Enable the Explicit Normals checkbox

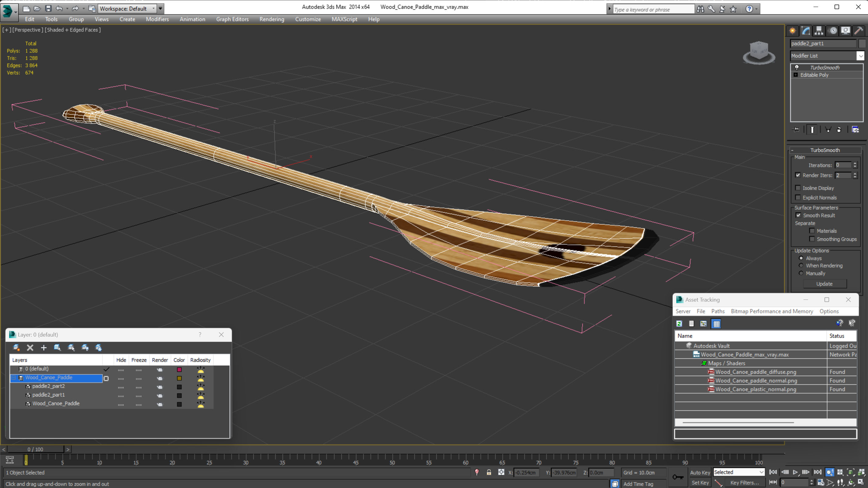pos(798,197)
